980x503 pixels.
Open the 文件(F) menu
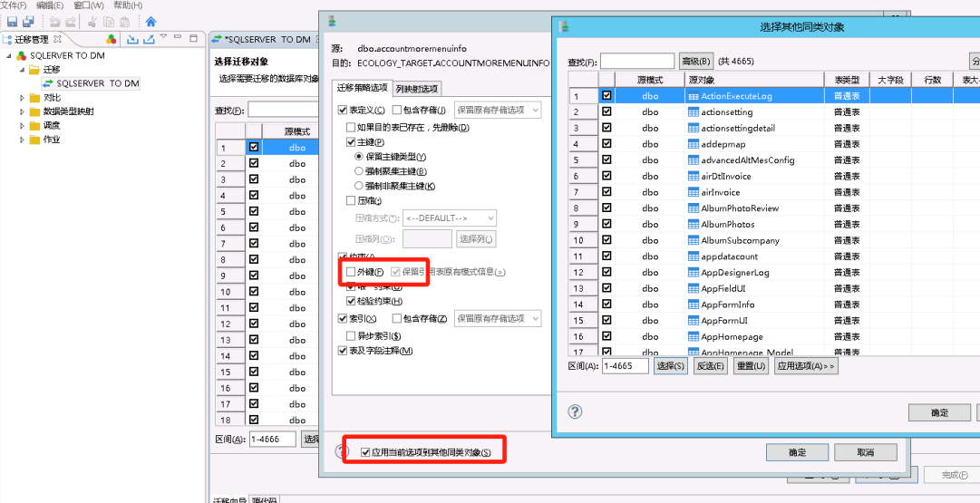click(13, 5)
